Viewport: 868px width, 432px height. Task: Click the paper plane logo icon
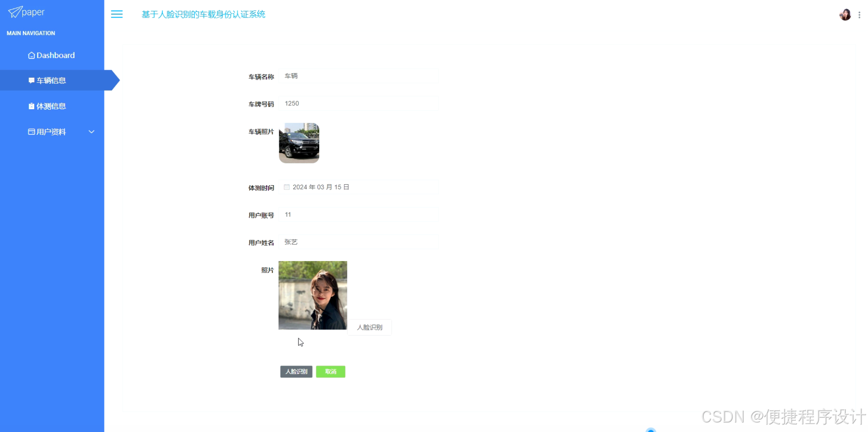click(15, 12)
